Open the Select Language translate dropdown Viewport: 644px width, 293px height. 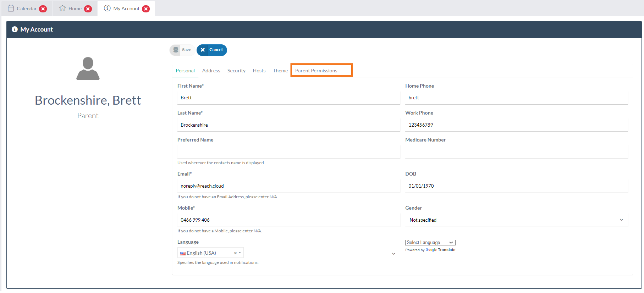tap(430, 242)
